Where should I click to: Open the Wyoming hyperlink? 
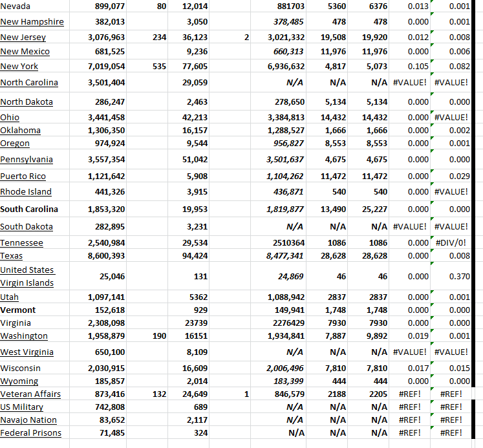pyautogui.click(x=19, y=381)
